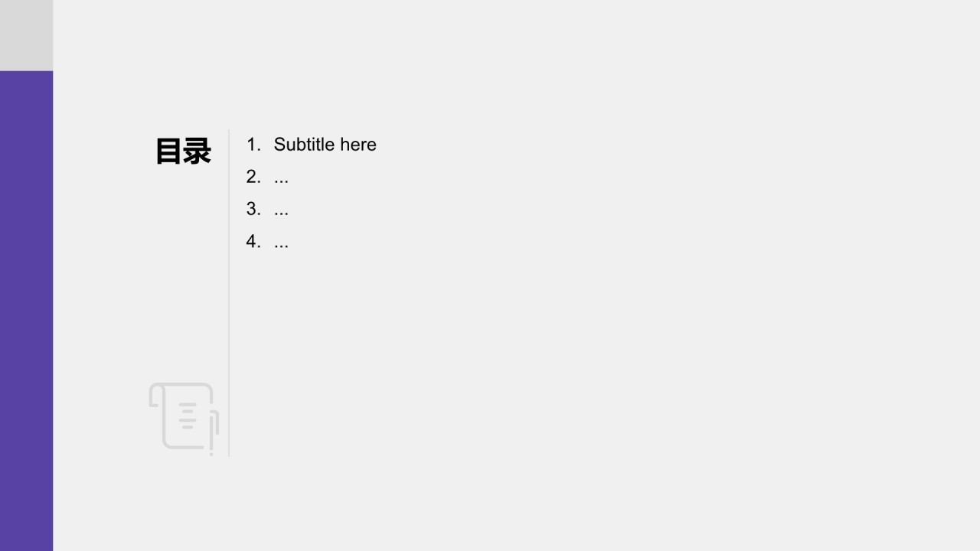This screenshot has width=980, height=551.
Task: Select the fourth list item ellipsis
Action: [281, 243]
